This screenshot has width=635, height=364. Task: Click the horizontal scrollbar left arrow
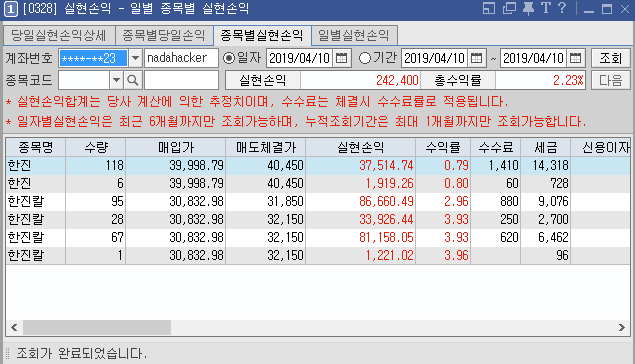pyautogui.click(x=14, y=327)
